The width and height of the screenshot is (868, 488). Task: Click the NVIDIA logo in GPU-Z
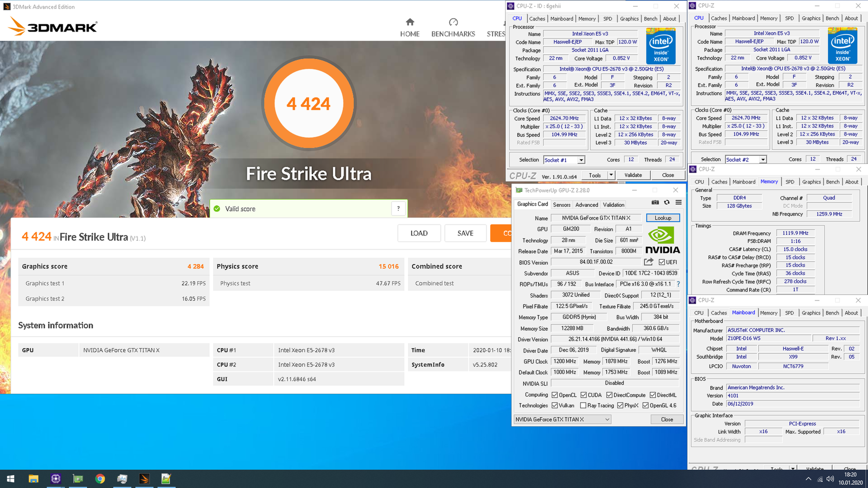pyautogui.click(x=662, y=240)
